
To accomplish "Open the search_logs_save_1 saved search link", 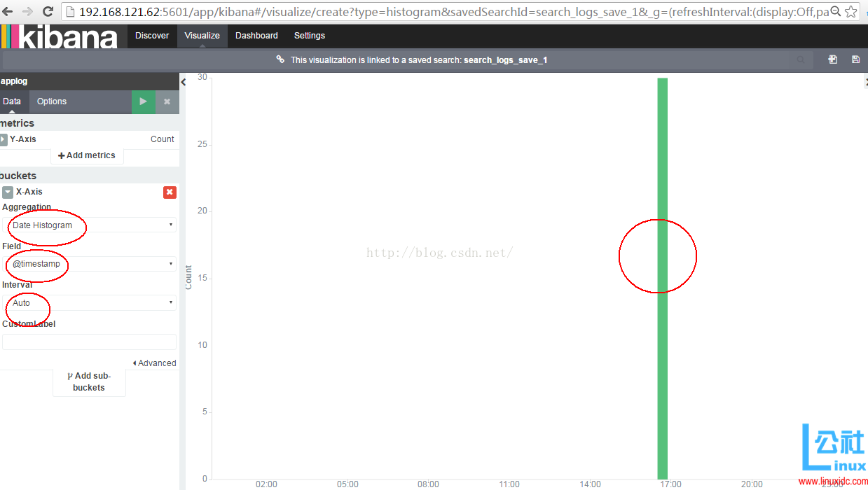I will point(505,60).
